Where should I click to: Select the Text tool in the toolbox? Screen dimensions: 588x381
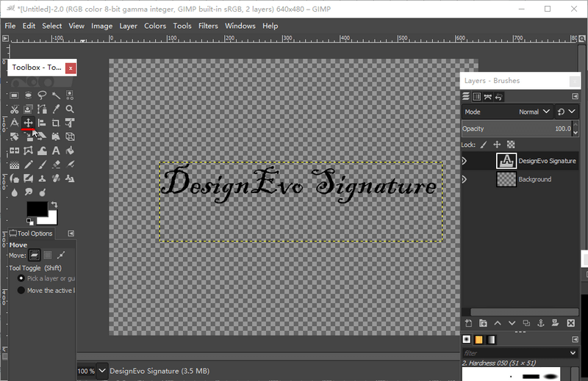[56, 150]
